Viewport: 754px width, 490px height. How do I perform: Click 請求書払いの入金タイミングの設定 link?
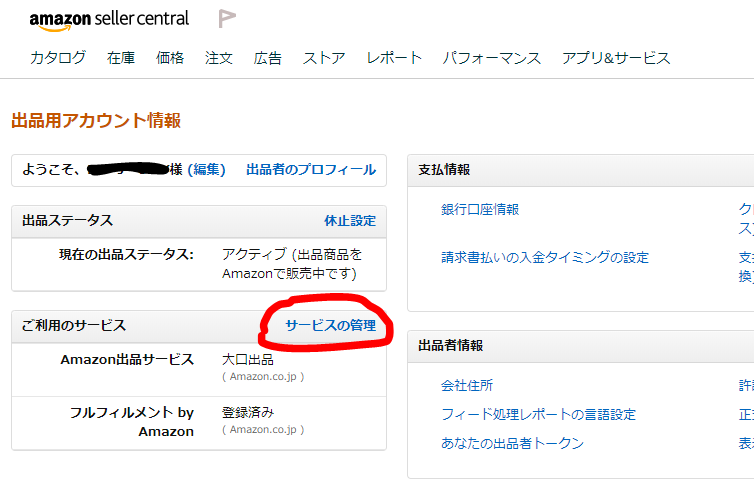pos(545,257)
